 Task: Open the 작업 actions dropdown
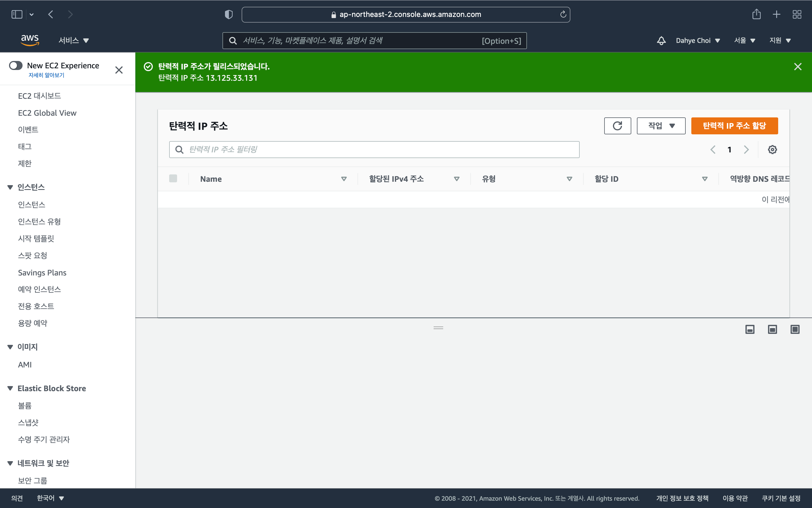pyautogui.click(x=661, y=126)
